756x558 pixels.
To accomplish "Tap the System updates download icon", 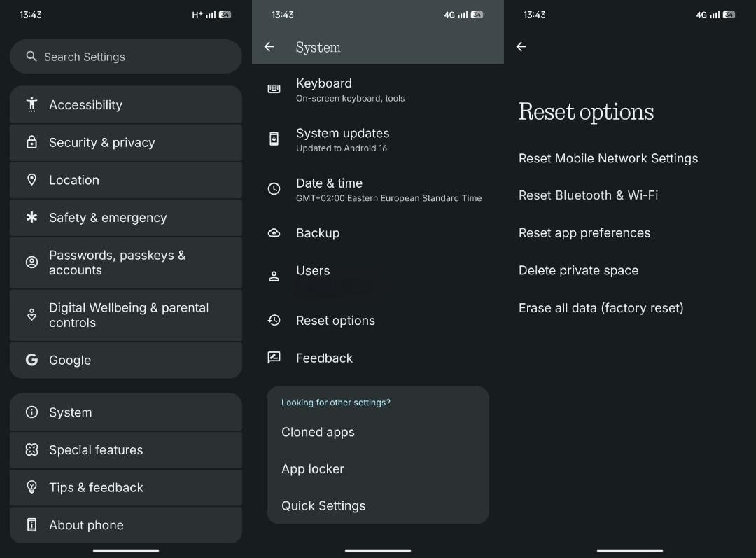I will pyautogui.click(x=274, y=139).
